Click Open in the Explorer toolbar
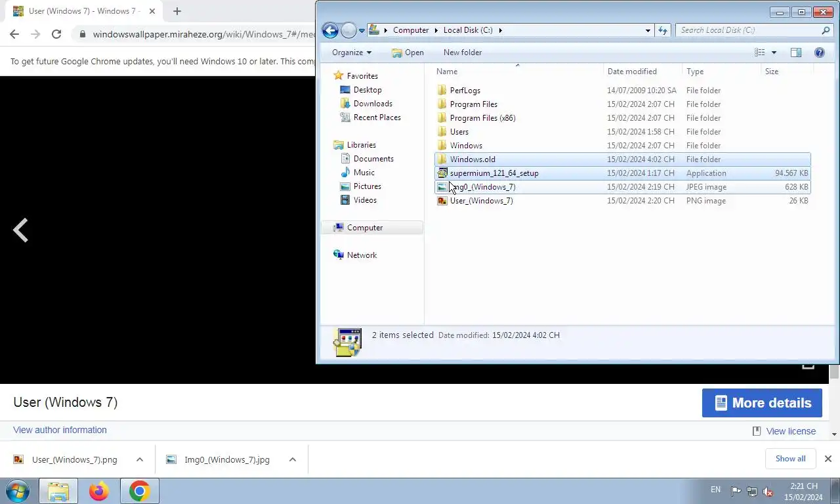The width and height of the screenshot is (840, 504). click(408, 52)
